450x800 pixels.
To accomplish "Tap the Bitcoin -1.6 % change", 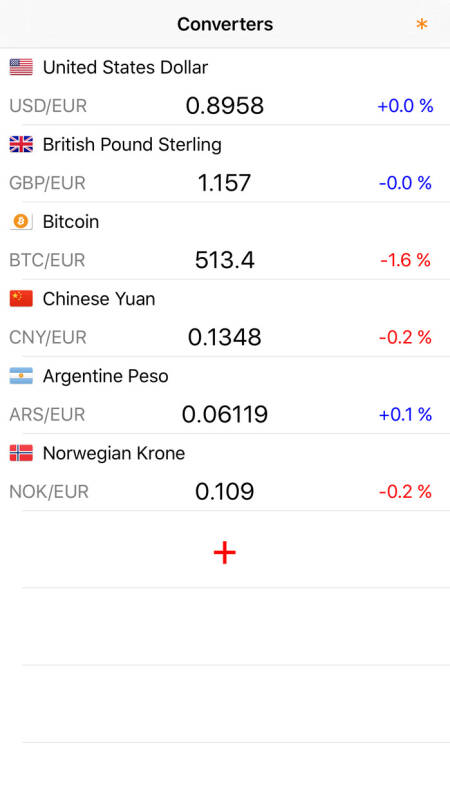I will (406, 260).
